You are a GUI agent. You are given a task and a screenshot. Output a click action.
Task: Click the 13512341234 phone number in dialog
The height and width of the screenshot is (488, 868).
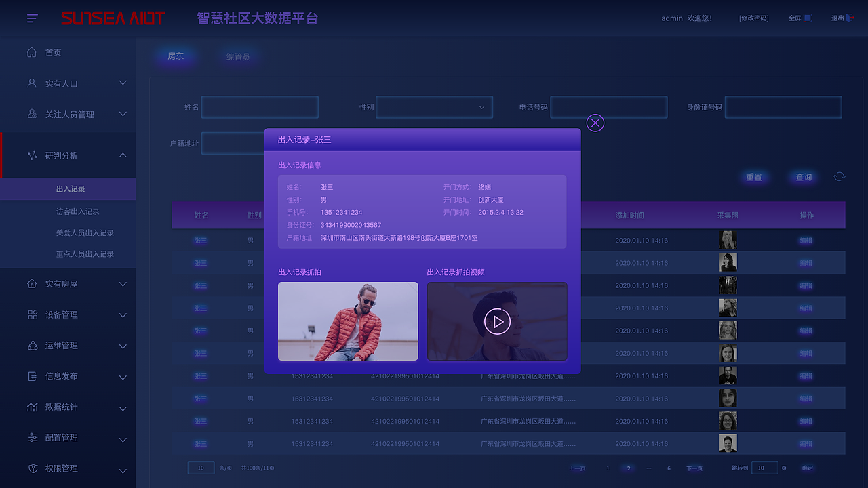coord(341,212)
